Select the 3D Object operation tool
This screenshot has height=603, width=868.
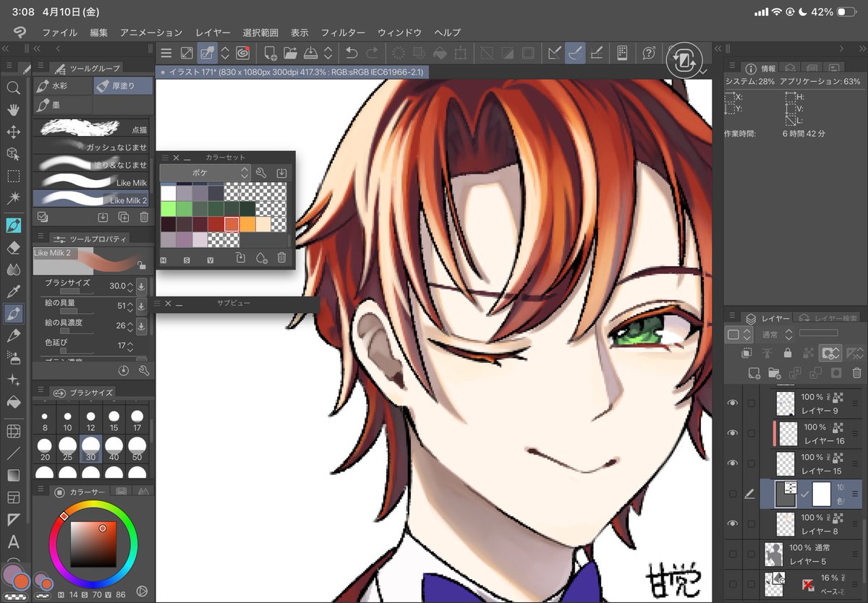coord(13,153)
